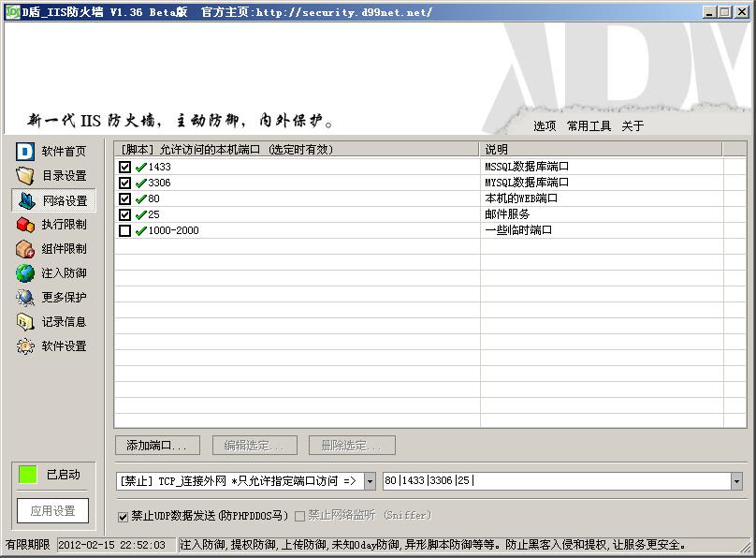
Task: Expand the TCP_连接外网 rule dropdown
Action: (x=370, y=481)
